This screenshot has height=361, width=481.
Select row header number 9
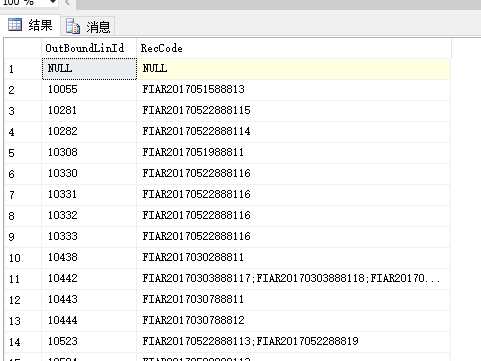pos(23,237)
